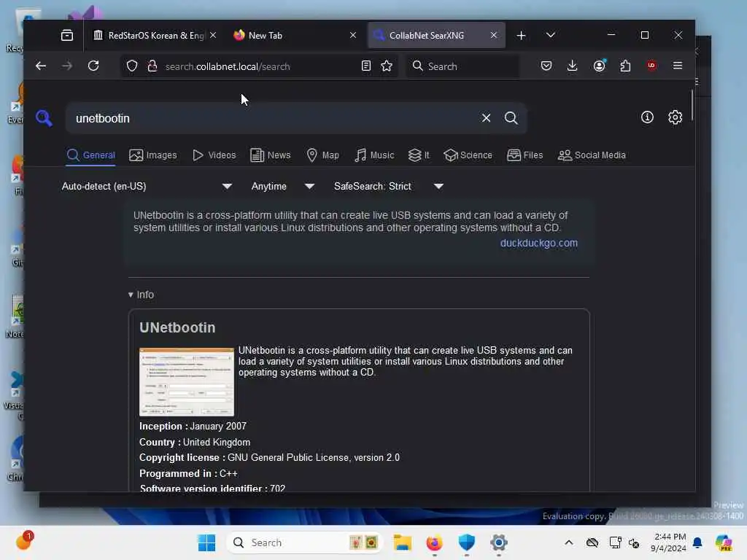The width and height of the screenshot is (747, 560).
Task: Go back to previous page
Action: [x=41, y=66]
